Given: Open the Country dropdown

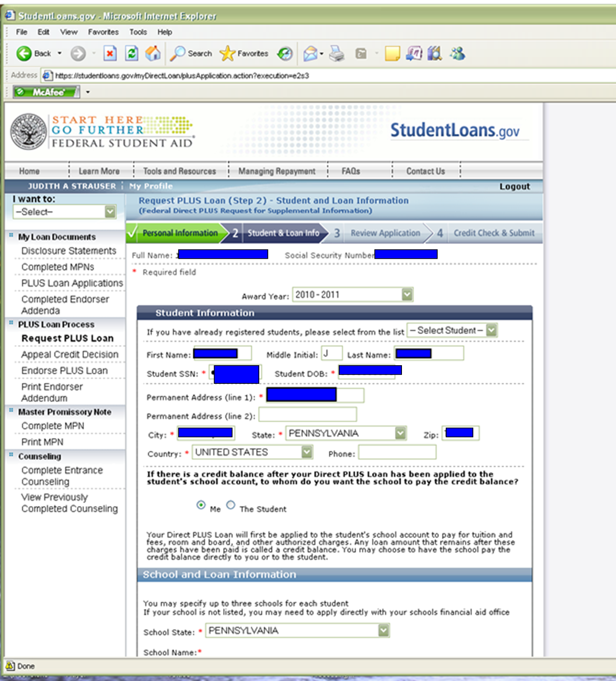Looking at the screenshot, I should tap(253, 452).
